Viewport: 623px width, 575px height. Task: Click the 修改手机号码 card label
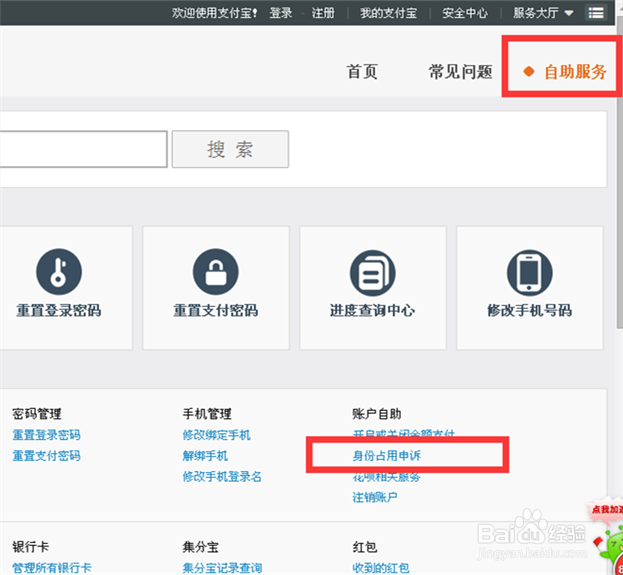click(x=530, y=310)
